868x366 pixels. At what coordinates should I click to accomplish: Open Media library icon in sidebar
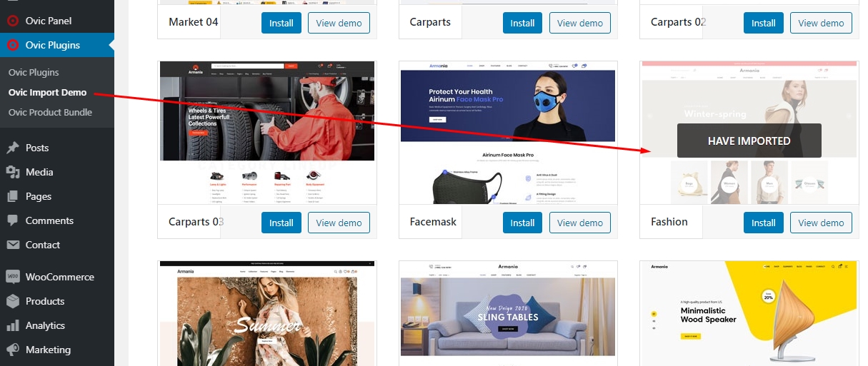point(13,172)
